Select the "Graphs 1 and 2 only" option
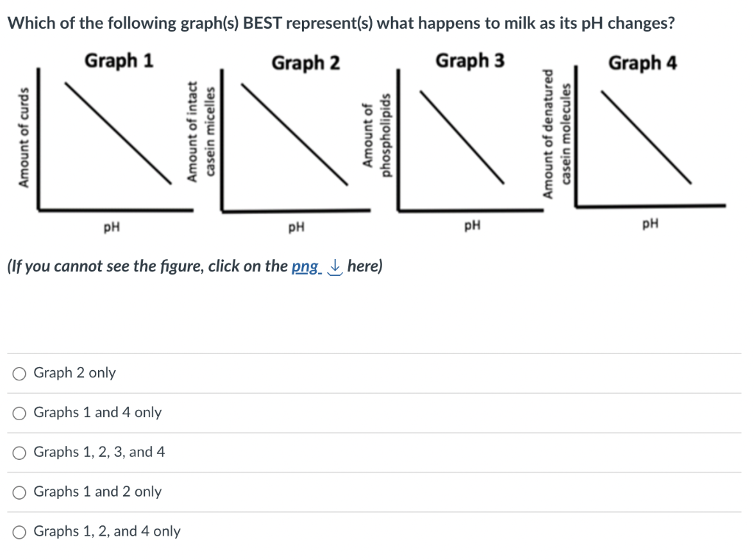Image resolution: width=754 pixels, height=560 pixels. [x=18, y=492]
